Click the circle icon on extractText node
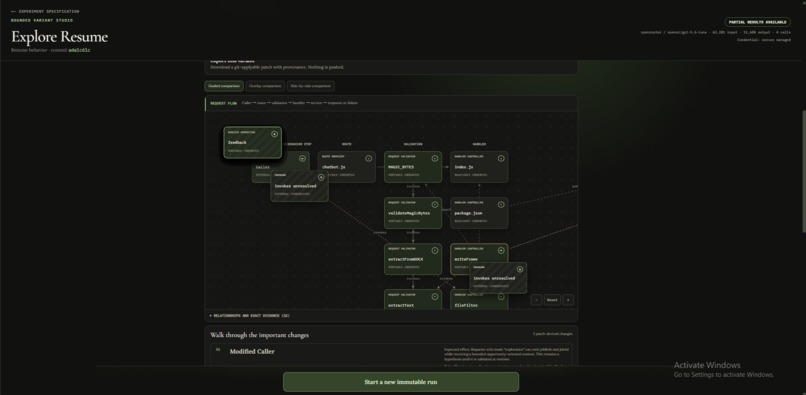 [435, 296]
